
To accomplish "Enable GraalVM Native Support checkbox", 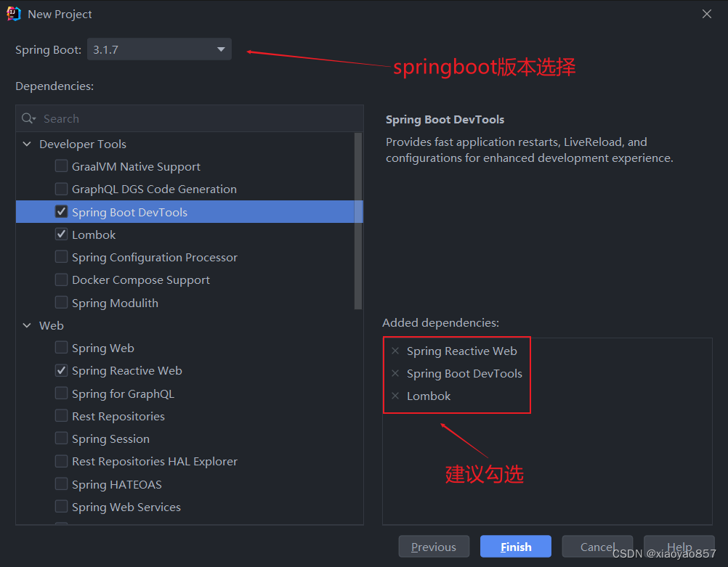I will point(61,166).
